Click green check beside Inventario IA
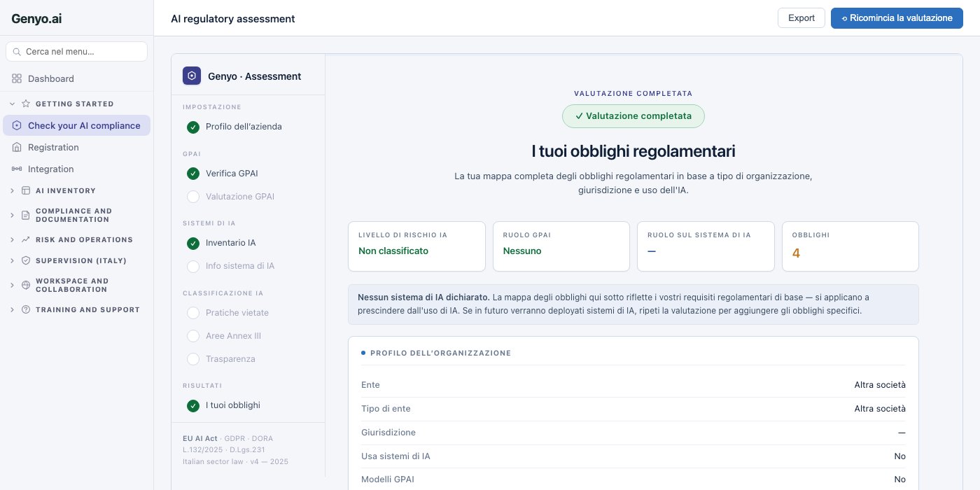Image resolution: width=980 pixels, height=490 pixels. point(193,243)
